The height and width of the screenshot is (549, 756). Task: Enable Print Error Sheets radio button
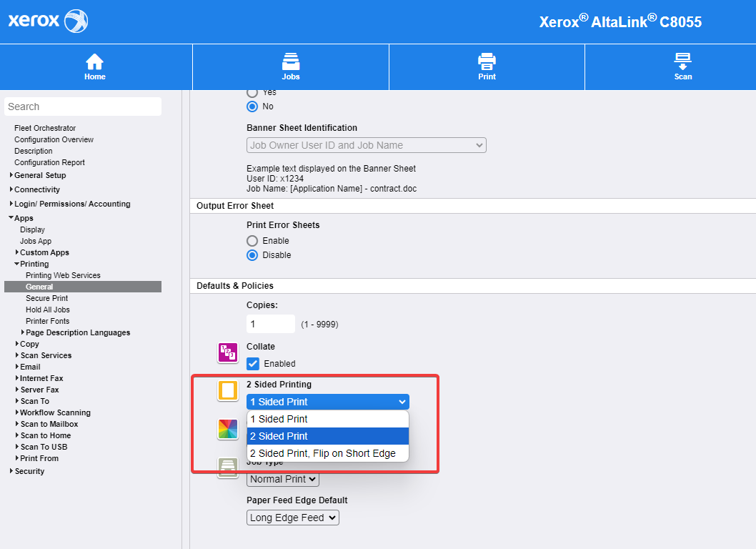point(252,241)
